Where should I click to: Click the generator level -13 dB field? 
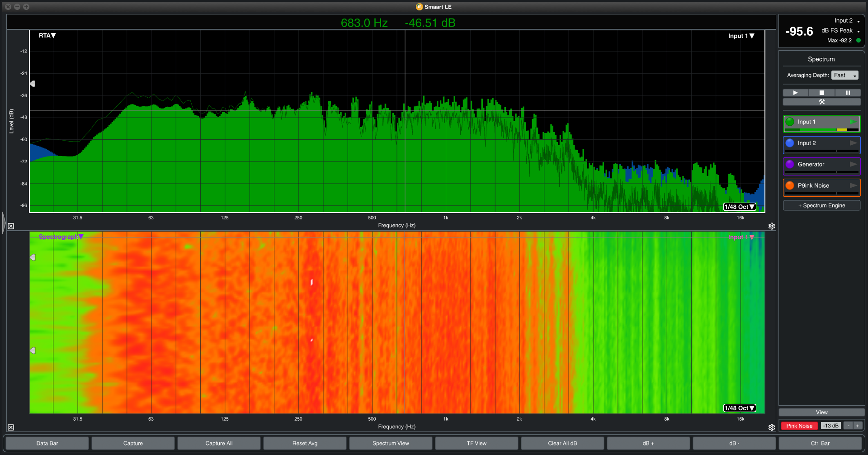pos(831,426)
